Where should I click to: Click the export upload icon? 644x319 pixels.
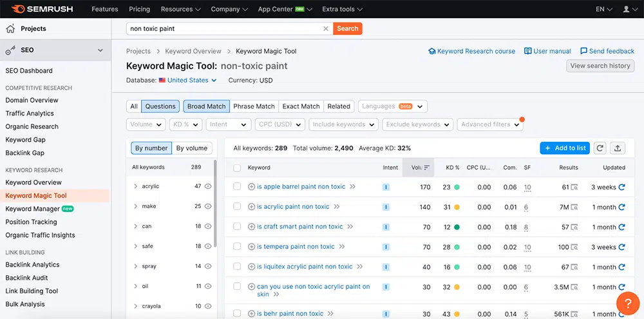click(618, 148)
